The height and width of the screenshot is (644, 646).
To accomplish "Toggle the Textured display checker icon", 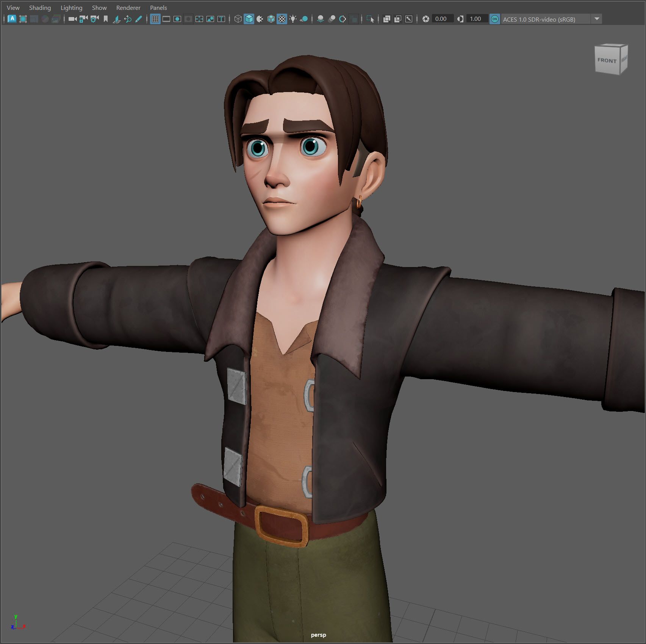I will 282,19.
